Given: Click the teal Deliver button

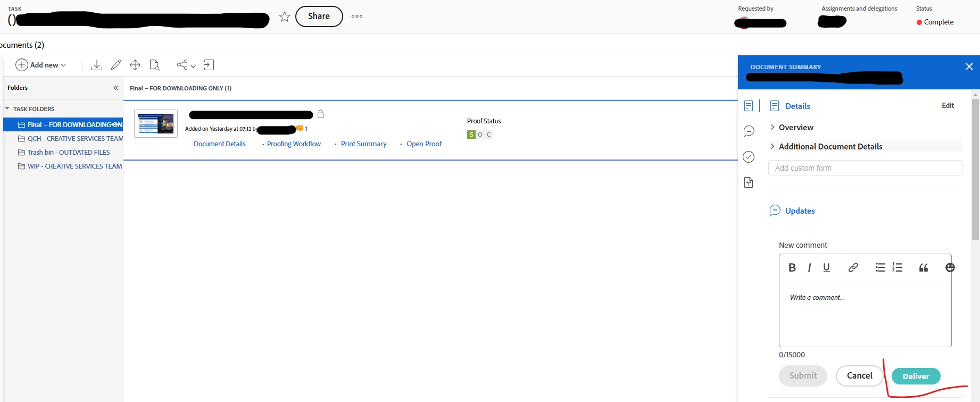Looking at the screenshot, I should point(916,376).
